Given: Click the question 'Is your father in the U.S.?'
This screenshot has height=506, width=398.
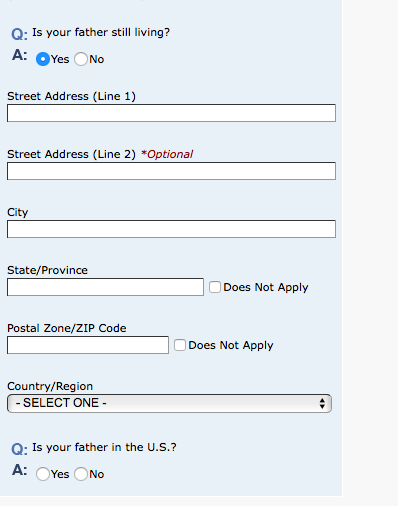Looking at the screenshot, I should pyautogui.click(x=104, y=447).
